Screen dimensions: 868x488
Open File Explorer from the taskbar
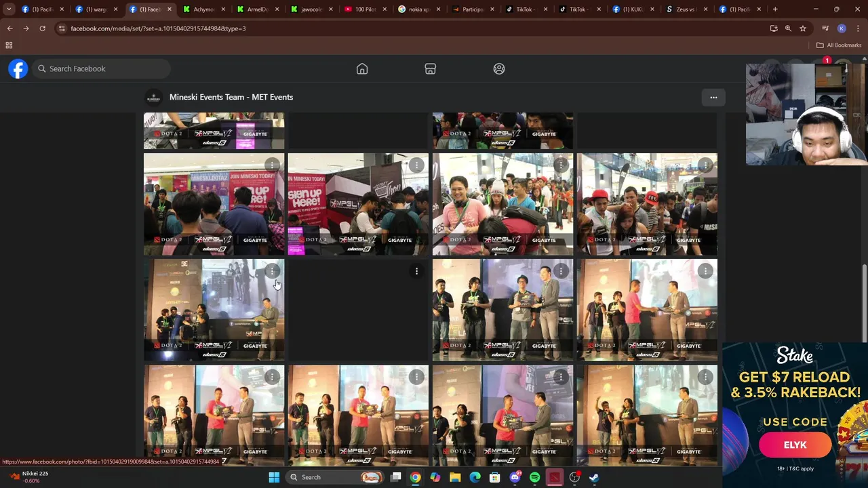pyautogui.click(x=455, y=477)
